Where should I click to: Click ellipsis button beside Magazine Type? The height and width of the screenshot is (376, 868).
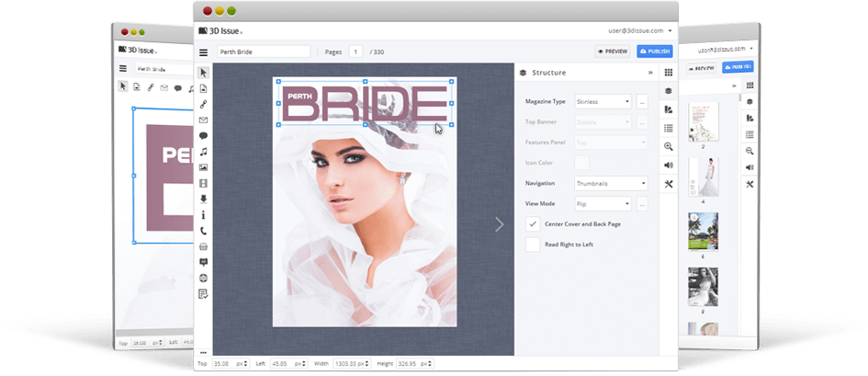pyautogui.click(x=642, y=101)
